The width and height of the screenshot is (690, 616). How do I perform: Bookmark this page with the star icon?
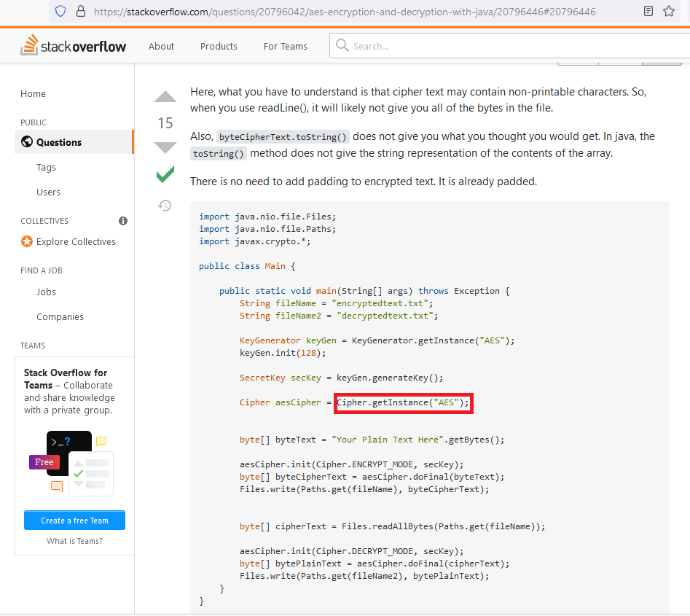pos(669,11)
